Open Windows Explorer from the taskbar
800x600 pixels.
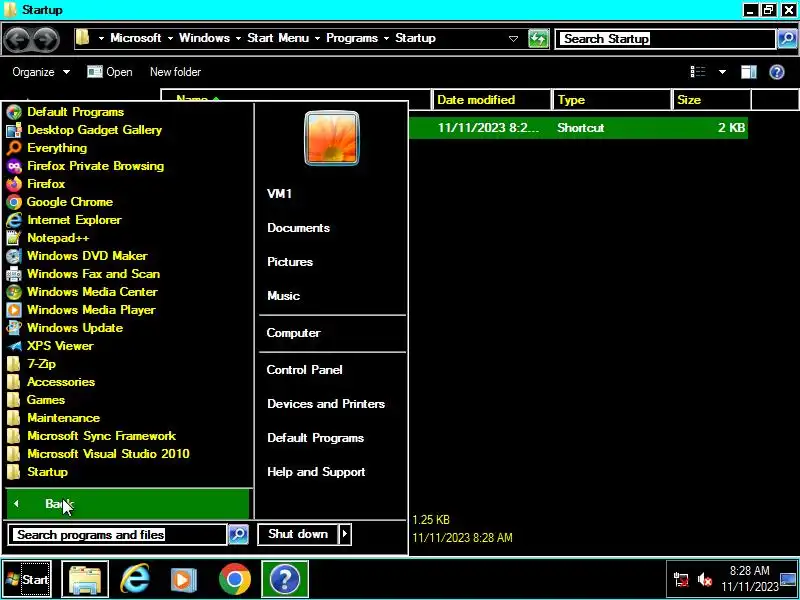(x=85, y=579)
